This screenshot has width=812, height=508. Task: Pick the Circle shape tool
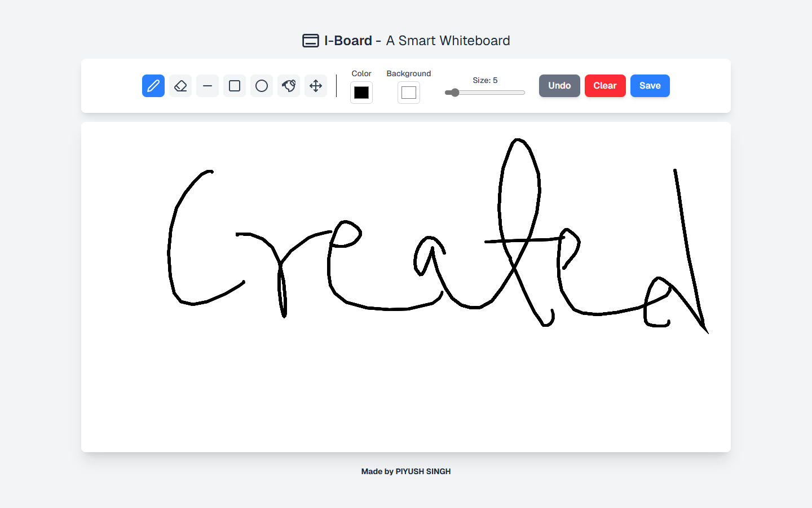[x=262, y=86]
